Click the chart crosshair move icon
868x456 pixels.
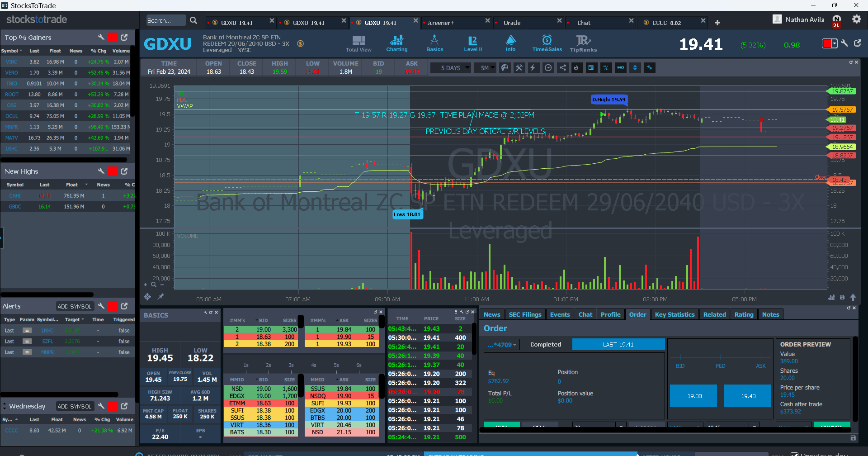[x=147, y=297]
